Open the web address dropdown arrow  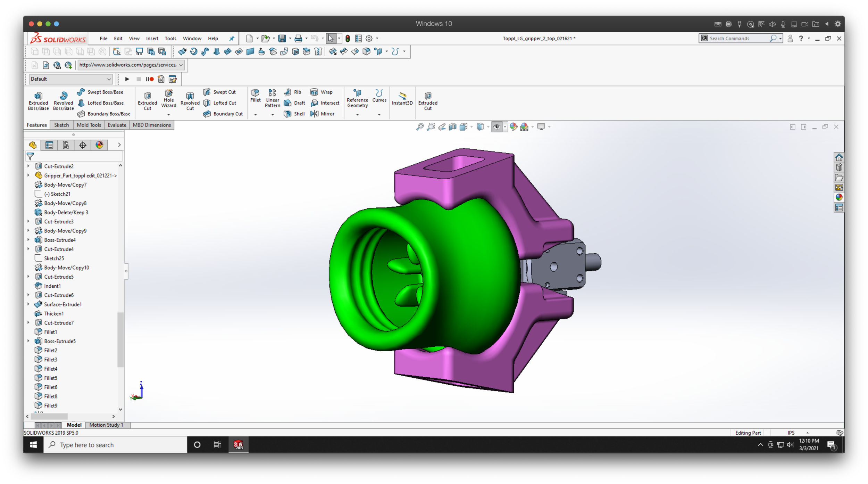pyautogui.click(x=181, y=65)
